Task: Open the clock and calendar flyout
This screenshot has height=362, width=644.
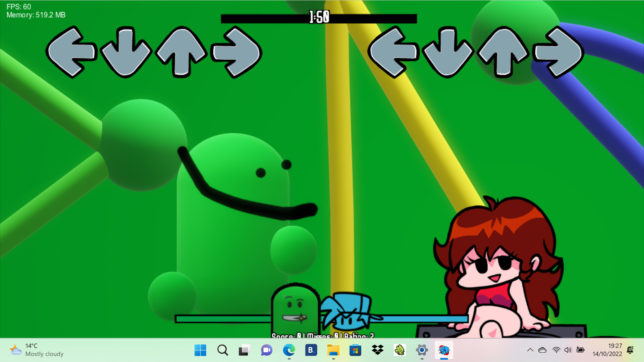Action: point(607,350)
